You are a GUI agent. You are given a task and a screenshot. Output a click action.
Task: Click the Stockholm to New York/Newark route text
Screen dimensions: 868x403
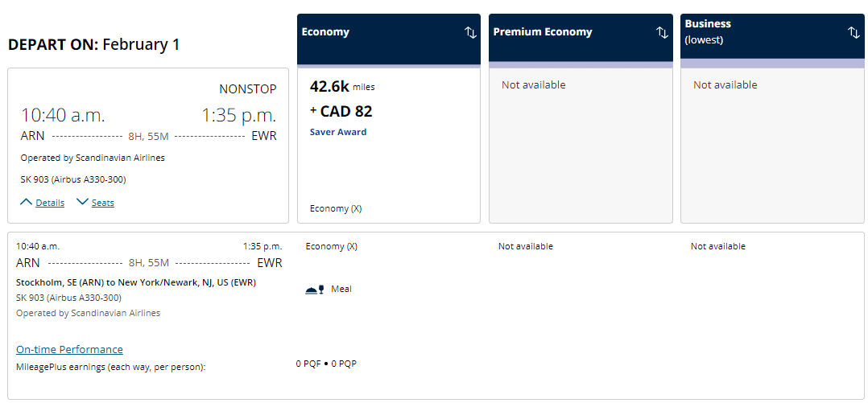pos(136,282)
